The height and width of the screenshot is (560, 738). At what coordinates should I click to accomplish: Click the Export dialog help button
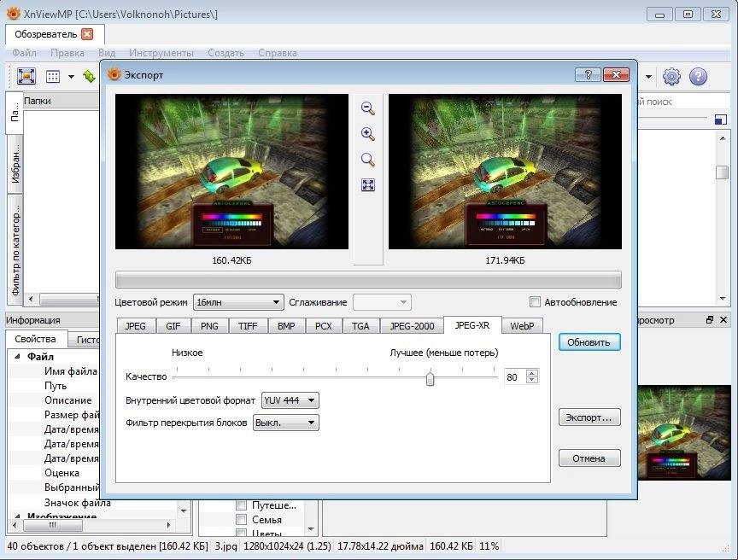tap(588, 74)
